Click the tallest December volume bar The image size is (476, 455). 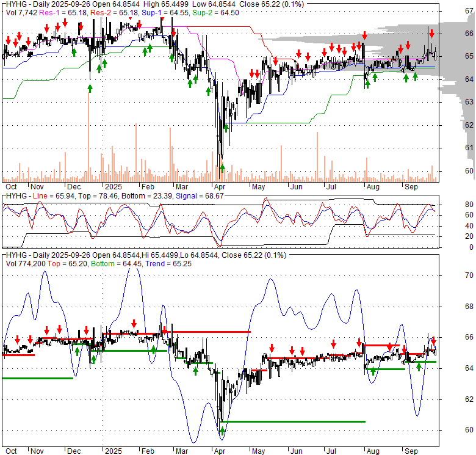coord(88,137)
